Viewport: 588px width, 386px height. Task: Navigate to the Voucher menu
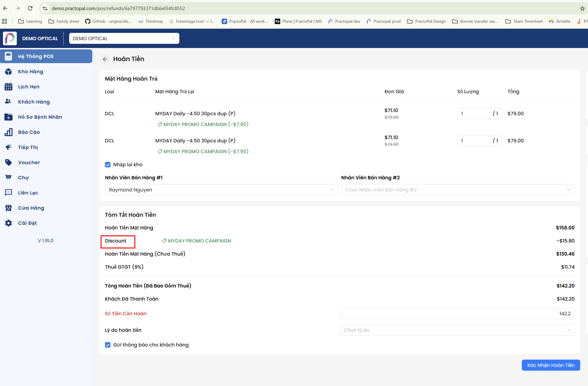46,163
